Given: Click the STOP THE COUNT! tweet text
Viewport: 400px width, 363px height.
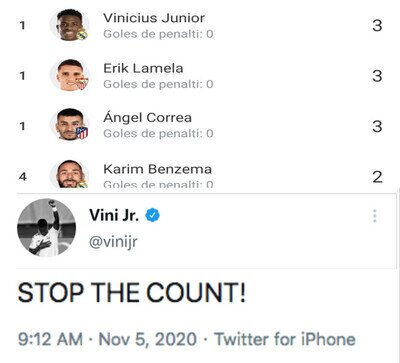Looking at the screenshot, I should [x=131, y=292].
